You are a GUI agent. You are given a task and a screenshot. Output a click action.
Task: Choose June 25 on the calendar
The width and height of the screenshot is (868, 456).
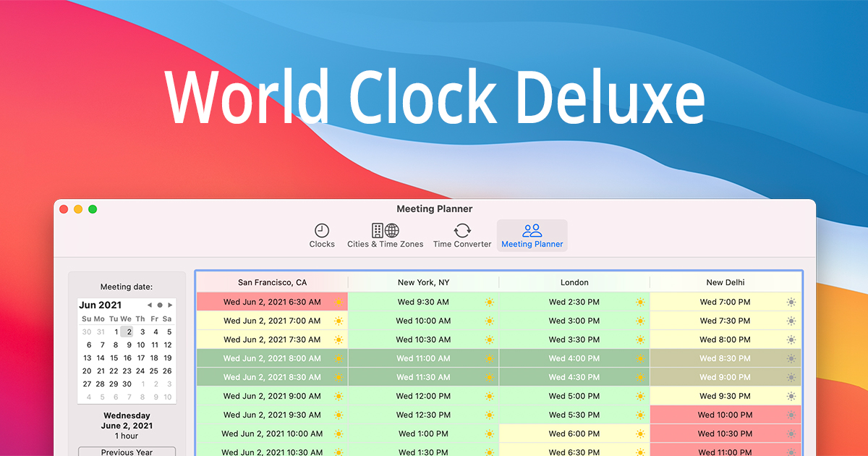point(154,371)
